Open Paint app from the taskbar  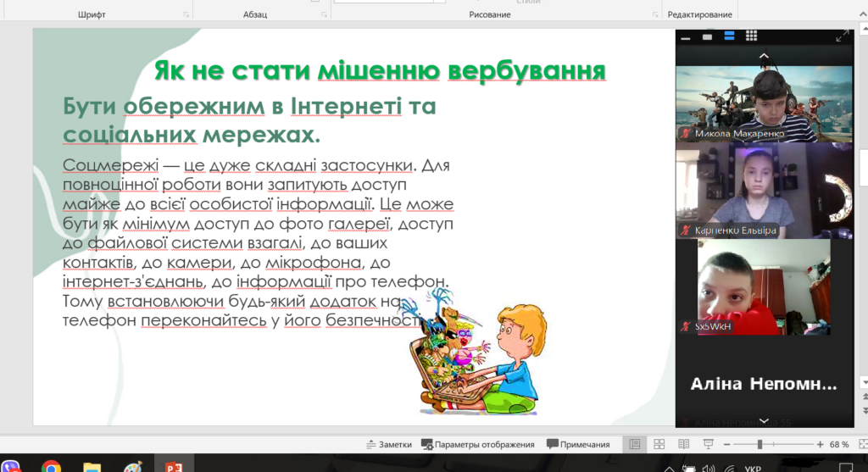(x=133, y=467)
